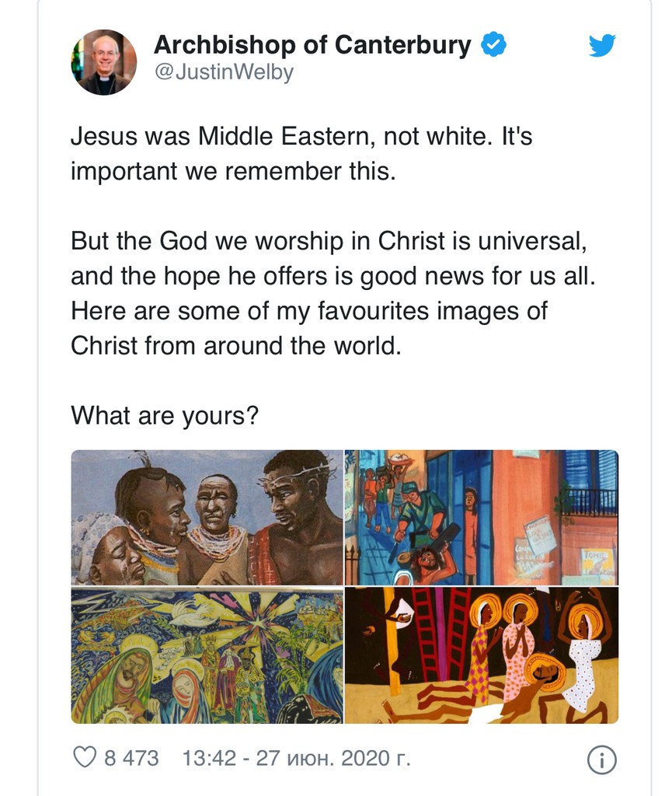Viewport: 672px width, 796px height.
Task: Click the line starting "Here are some of my favourites"
Action: 308,311
